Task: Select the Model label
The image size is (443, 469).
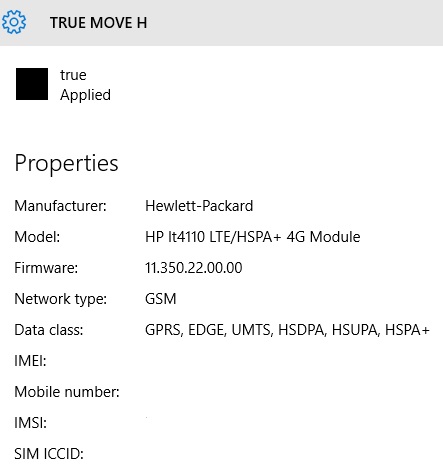Action: [x=37, y=237]
